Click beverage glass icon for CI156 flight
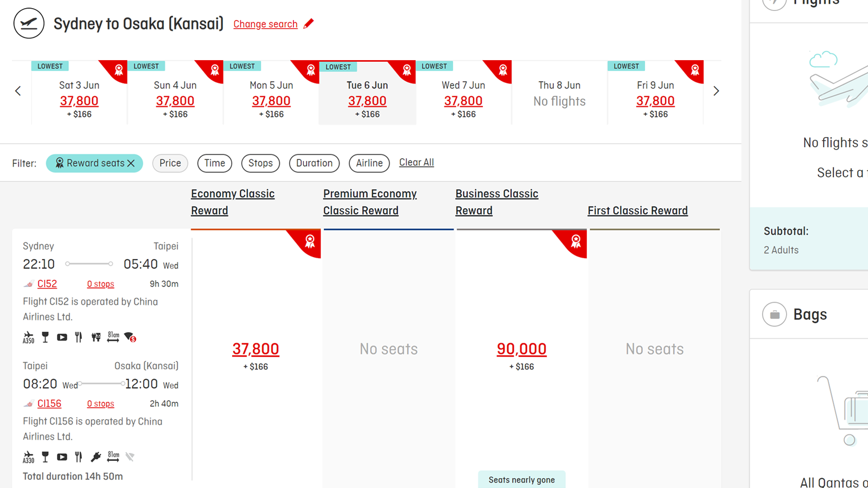 tap(45, 457)
